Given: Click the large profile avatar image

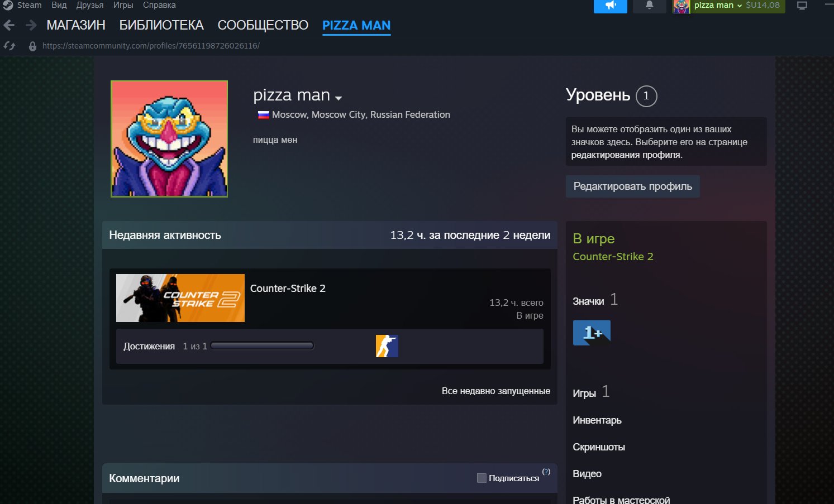Looking at the screenshot, I should pos(169,139).
